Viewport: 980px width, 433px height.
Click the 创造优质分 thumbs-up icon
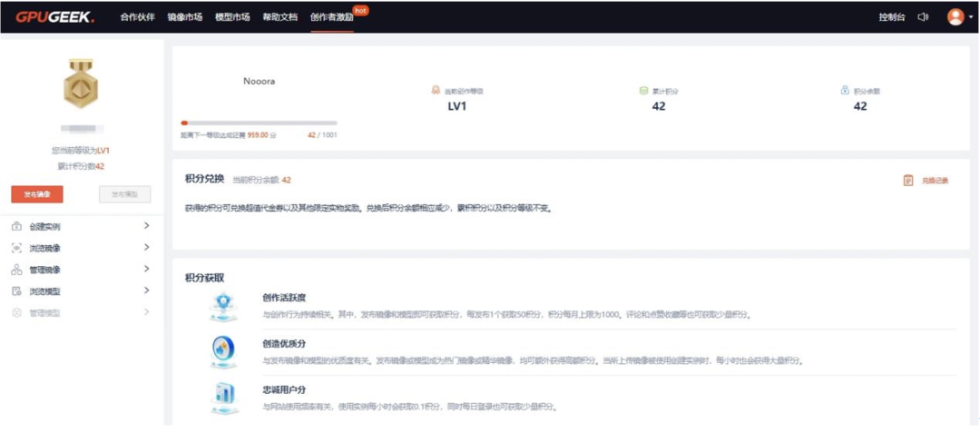tap(223, 352)
